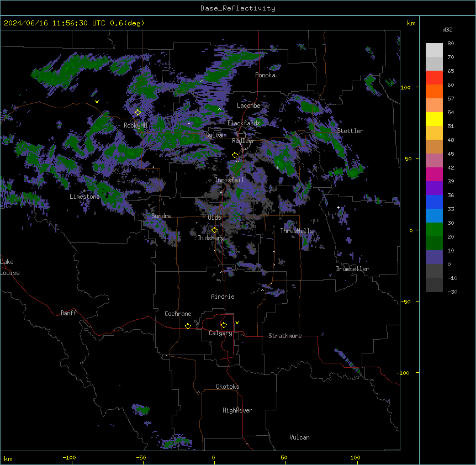Click the light gray 80 dBZ legend swatch
The height and width of the screenshot is (465, 476).
[x=434, y=50]
